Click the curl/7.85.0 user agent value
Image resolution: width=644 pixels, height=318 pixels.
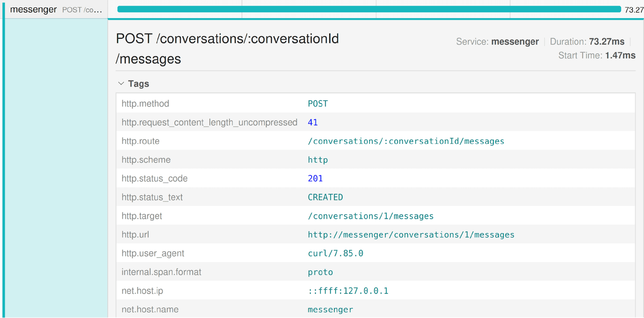pyautogui.click(x=335, y=254)
